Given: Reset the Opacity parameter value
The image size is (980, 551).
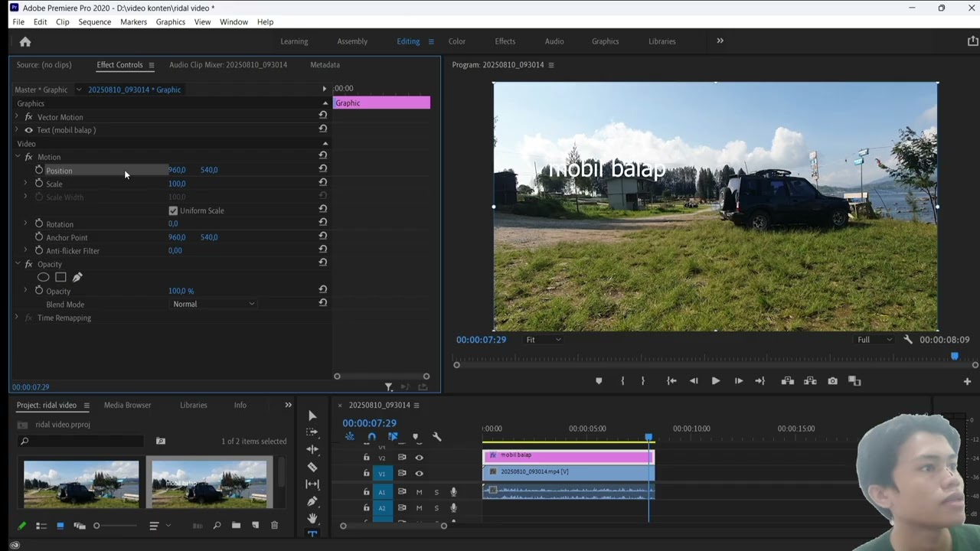Looking at the screenshot, I should 323,290.
